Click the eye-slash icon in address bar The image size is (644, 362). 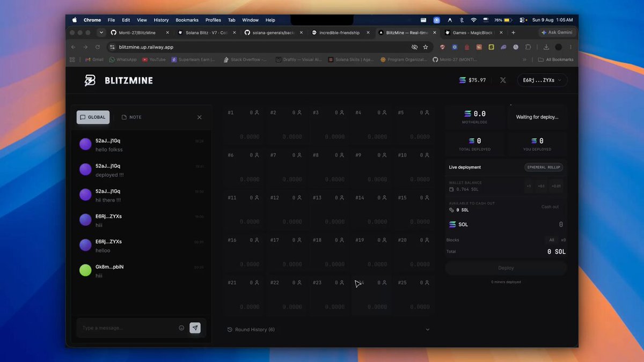click(x=414, y=47)
